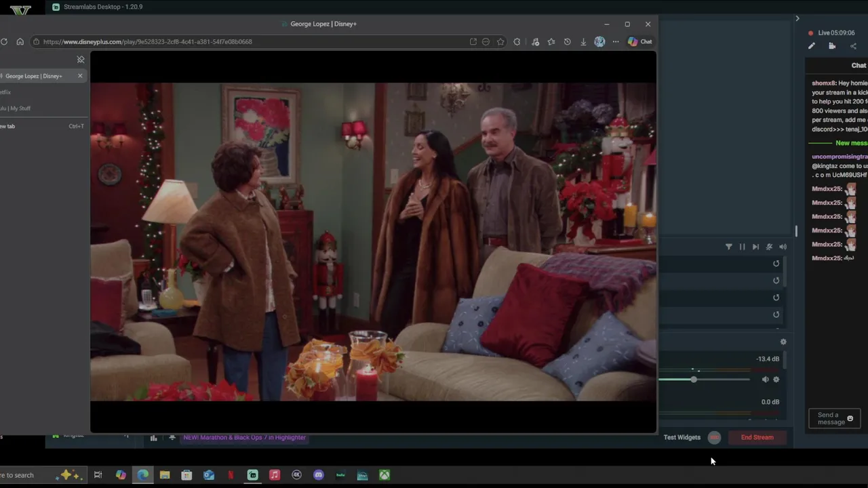Click End Stream button
Image resolution: width=868 pixels, height=488 pixels.
point(757,437)
